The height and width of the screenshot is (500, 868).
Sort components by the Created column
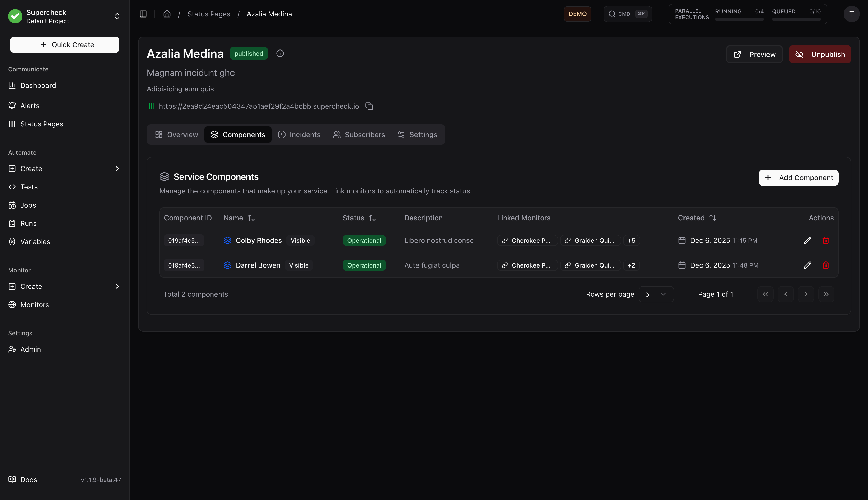tap(713, 217)
